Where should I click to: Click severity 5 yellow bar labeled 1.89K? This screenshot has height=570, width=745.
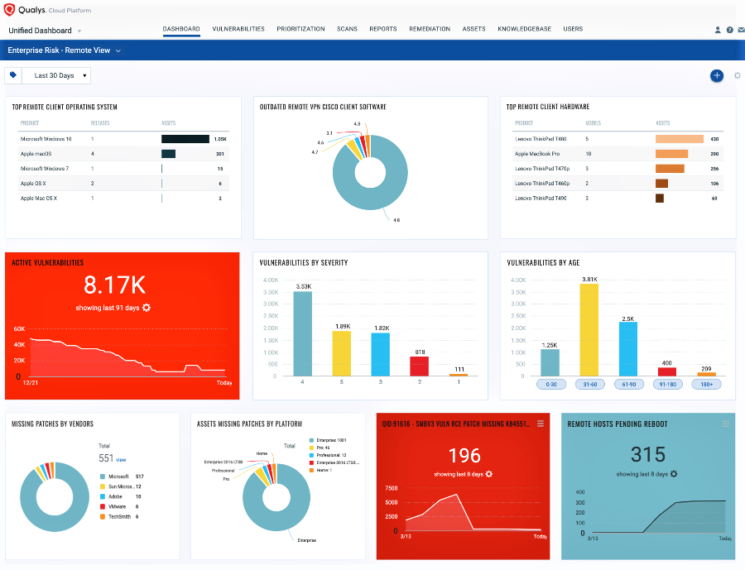pyautogui.click(x=342, y=353)
